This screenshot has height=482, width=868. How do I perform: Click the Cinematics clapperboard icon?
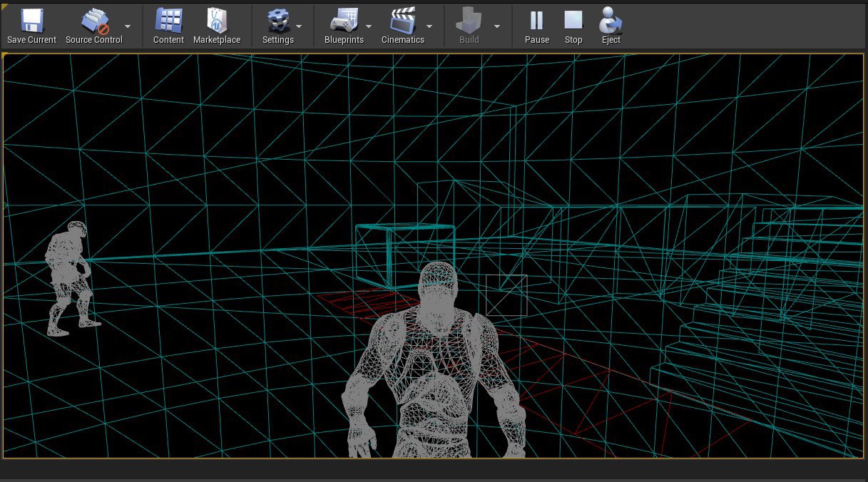[403, 21]
